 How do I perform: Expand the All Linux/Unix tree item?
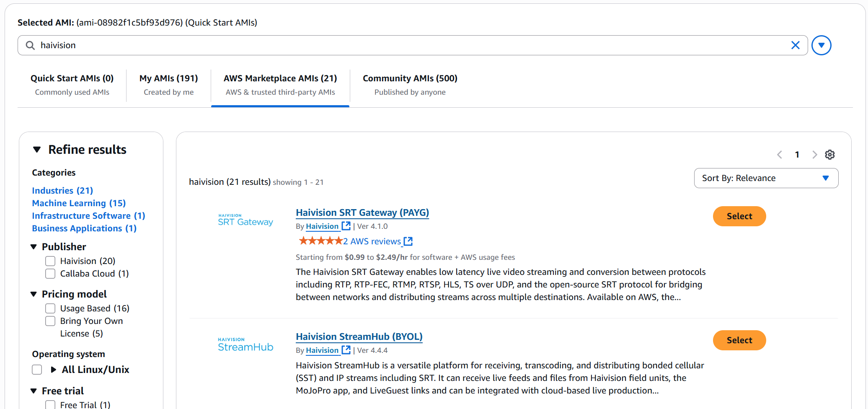pos(54,370)
